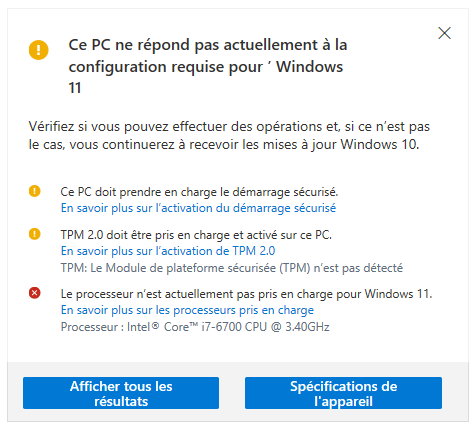Click the word Vérifiez starting the description
475x430 pixels.
52,127
